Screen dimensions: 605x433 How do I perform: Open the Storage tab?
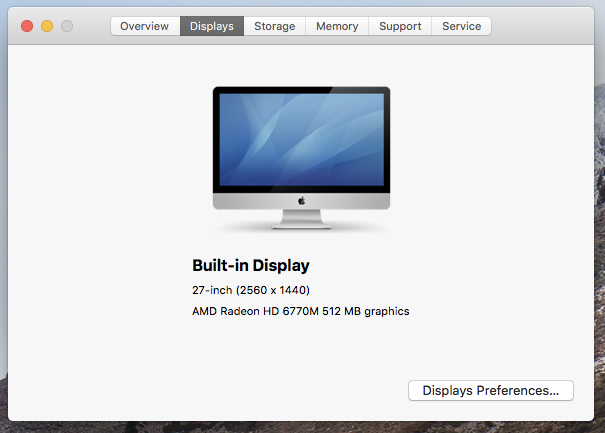click(x=275, y=26)
